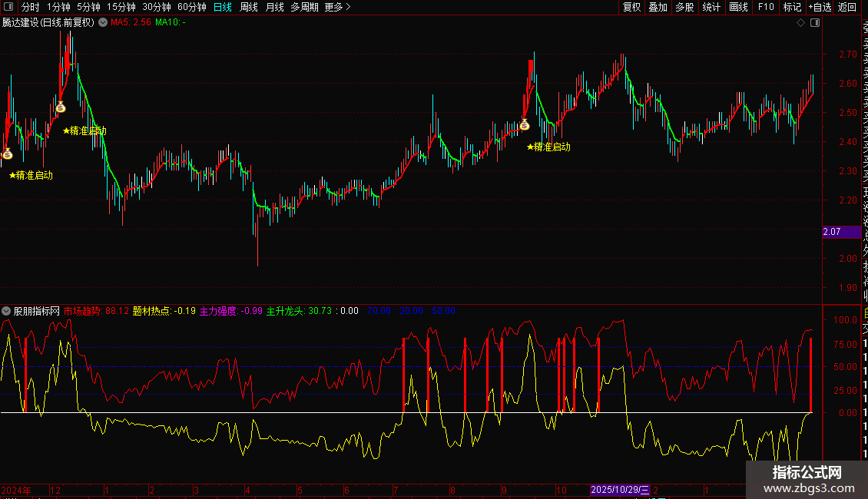Click the money bag signal near December

[61, 107]
